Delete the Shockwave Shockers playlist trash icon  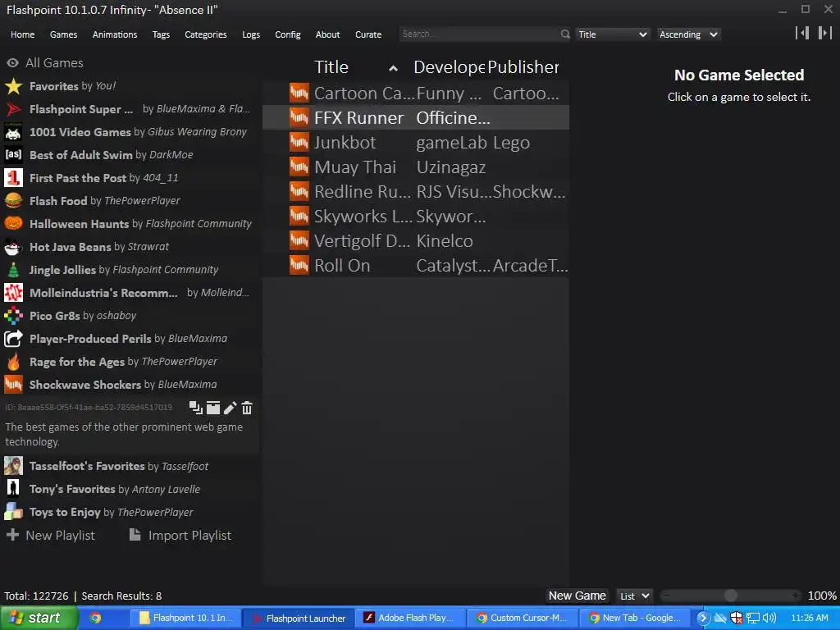pos(247,408)
